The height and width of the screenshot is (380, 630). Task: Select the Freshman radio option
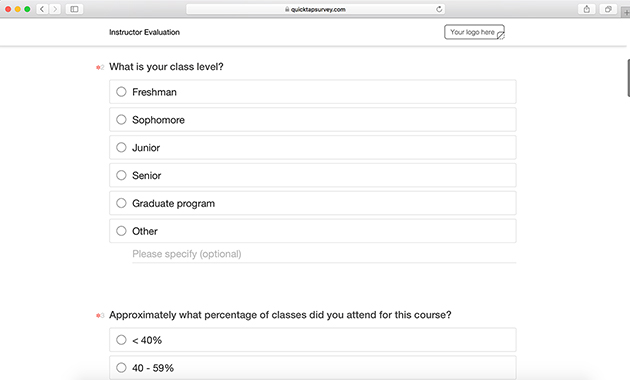coord(313,92)
